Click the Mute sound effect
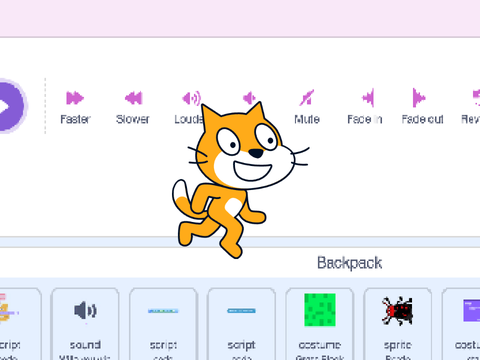Screen dimensions: 480x360 coord(307,107)
